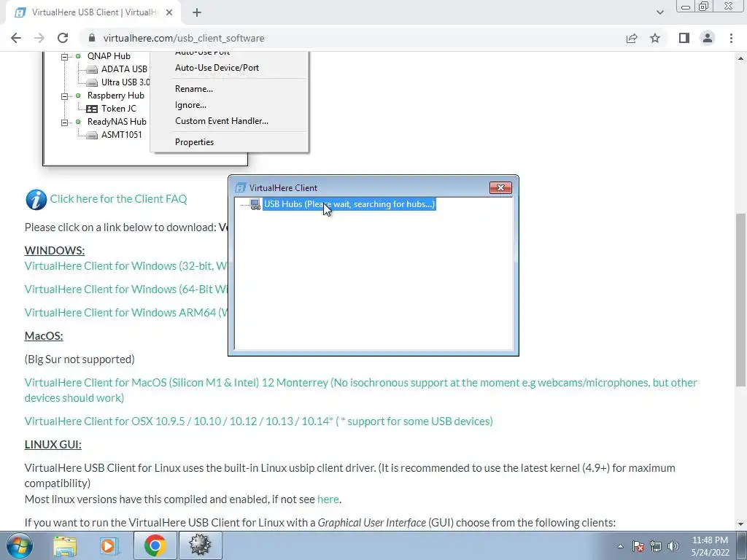The height and width of the screenshot is (560, 747).
Task: Collapse the Raspberry Hub tree node
Action: pyautogui.click(x=64, y=96)
